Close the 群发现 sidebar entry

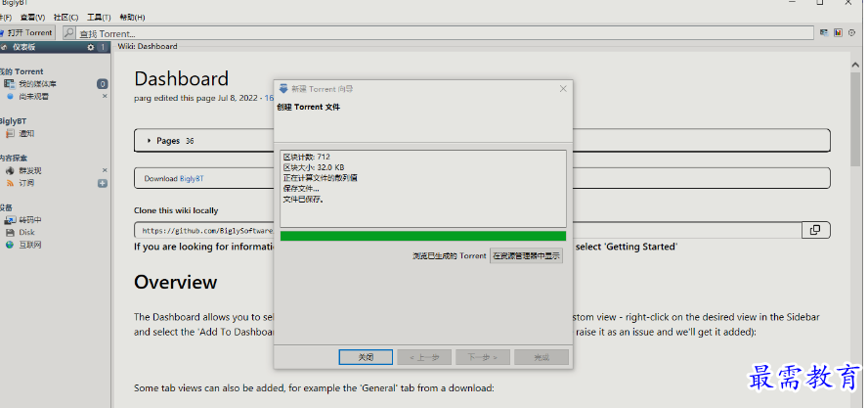coord(105,170)
